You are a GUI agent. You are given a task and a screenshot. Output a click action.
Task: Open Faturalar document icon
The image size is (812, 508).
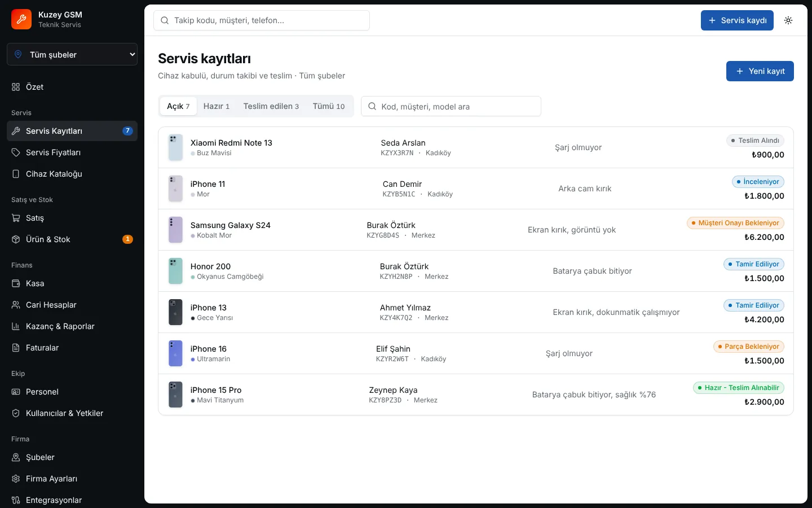[16, 348]
